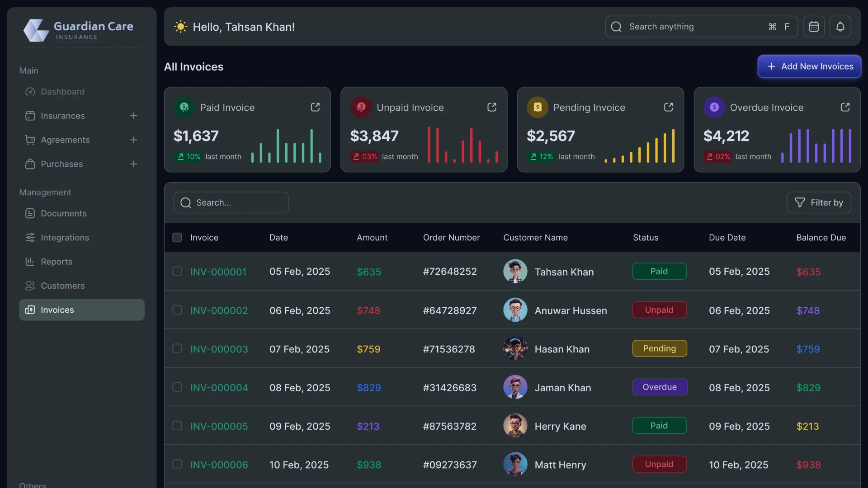Focus the table Search... input field
Image resolution: width=868 pixels, height=488 pixels.
[x=231, y=202]
